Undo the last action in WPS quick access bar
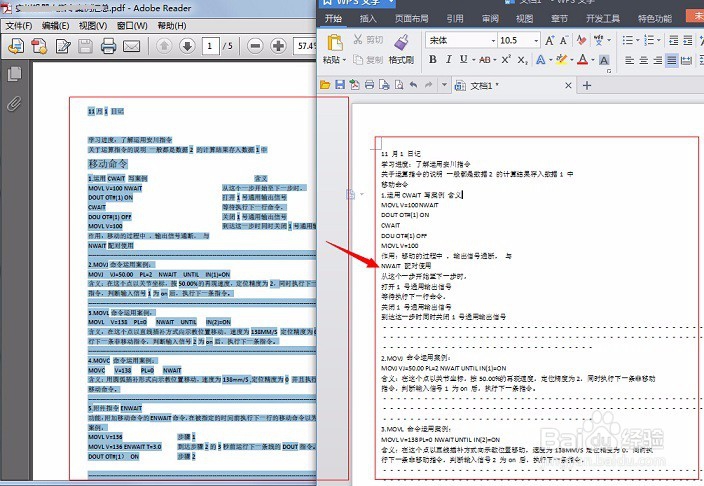The height and width of the screenshot is (486, 704). point(414,85)
